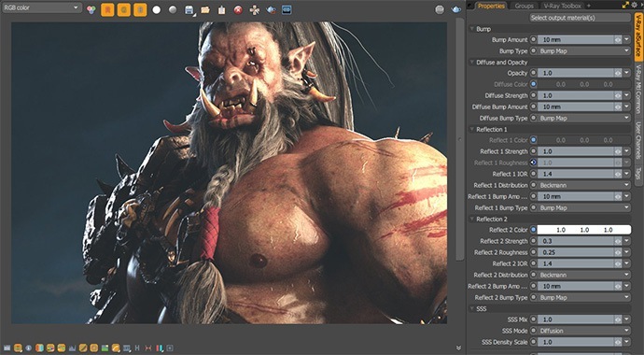Toggle the SSS Mix channel circle
Screen dimensions: 644x355
[x=533, y=319]
